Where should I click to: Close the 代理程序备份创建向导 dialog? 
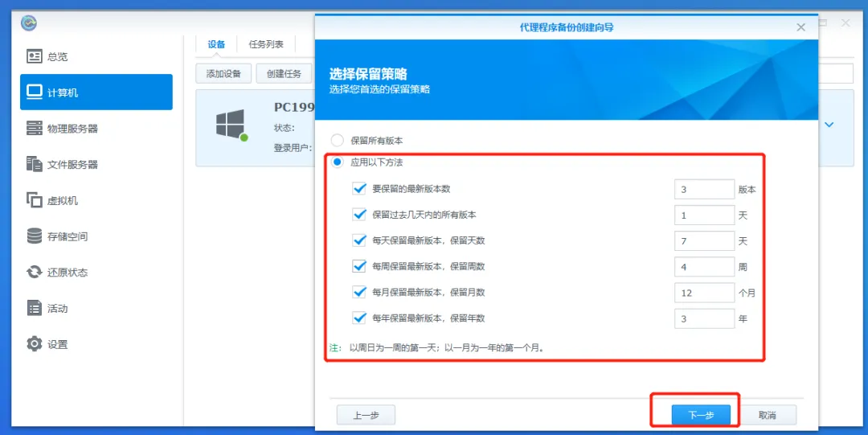pos(800,27)
